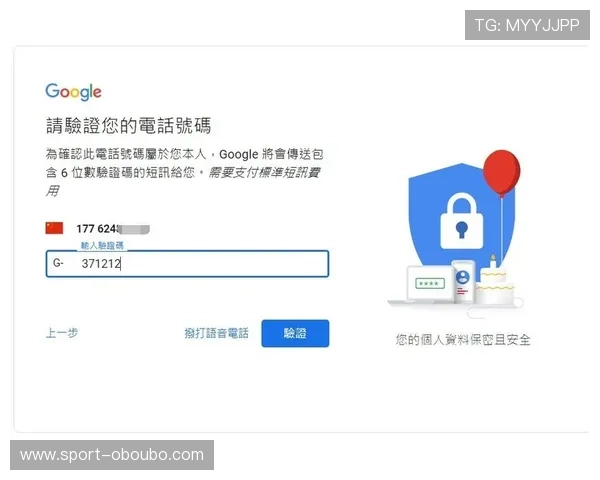Click the italic 需要支付標準短訊費用 notice
The image size is (600, 480).
pos(183,181)
